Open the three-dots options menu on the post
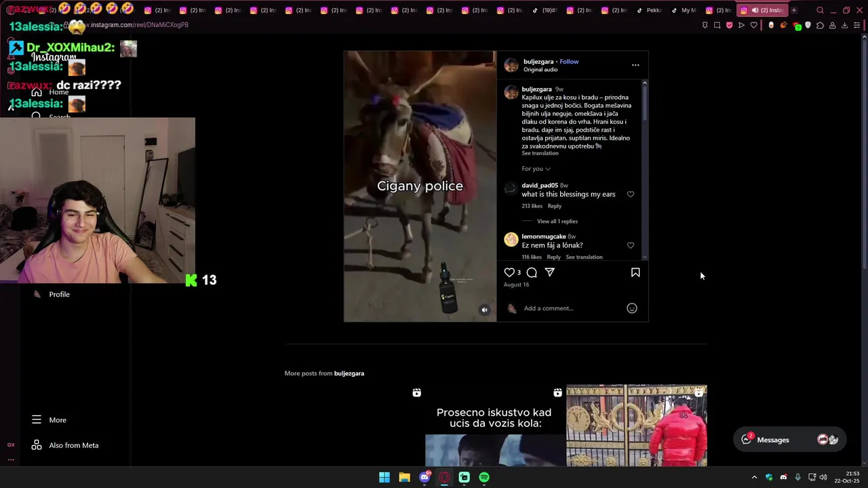868x488 pixels. tap(635, 65)
